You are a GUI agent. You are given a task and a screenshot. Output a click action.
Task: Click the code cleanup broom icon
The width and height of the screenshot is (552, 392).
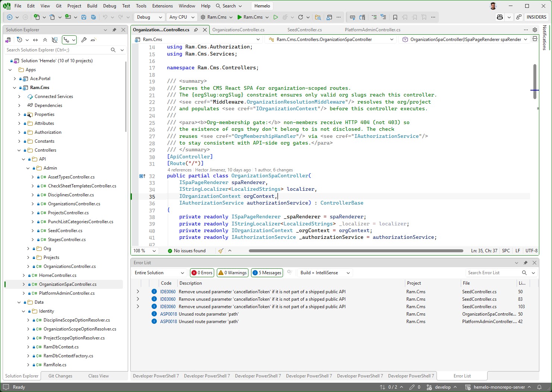(x=221, y=251)
